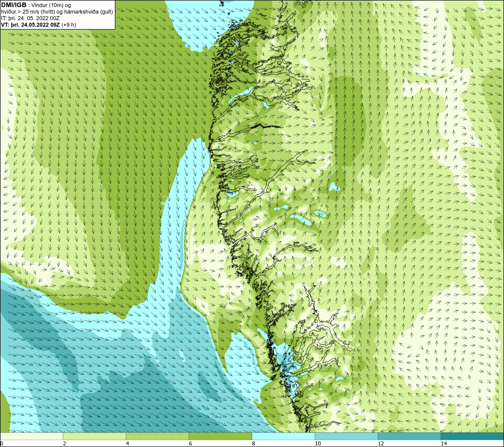Click the 6–8 m/s olive green swatch

point(221,436)
